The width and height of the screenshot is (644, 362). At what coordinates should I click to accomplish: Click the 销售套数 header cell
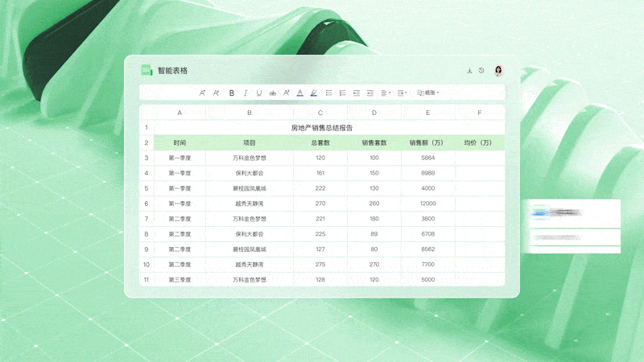point(374,143)
